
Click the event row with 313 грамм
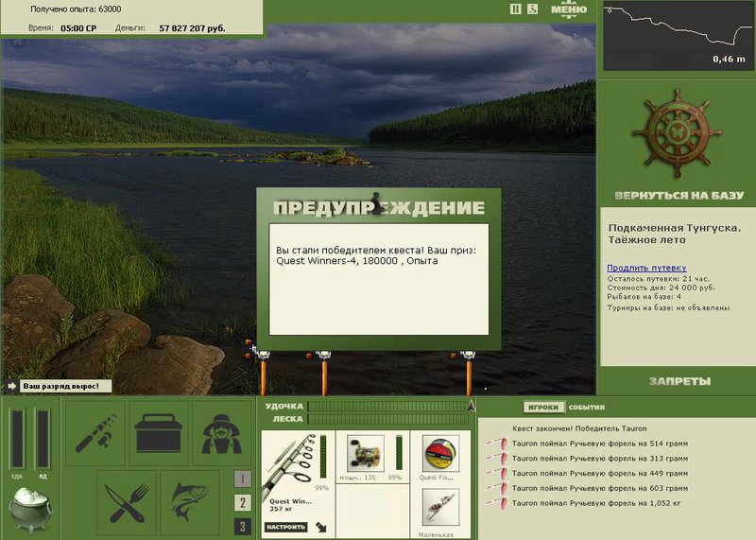pos(600,459)
